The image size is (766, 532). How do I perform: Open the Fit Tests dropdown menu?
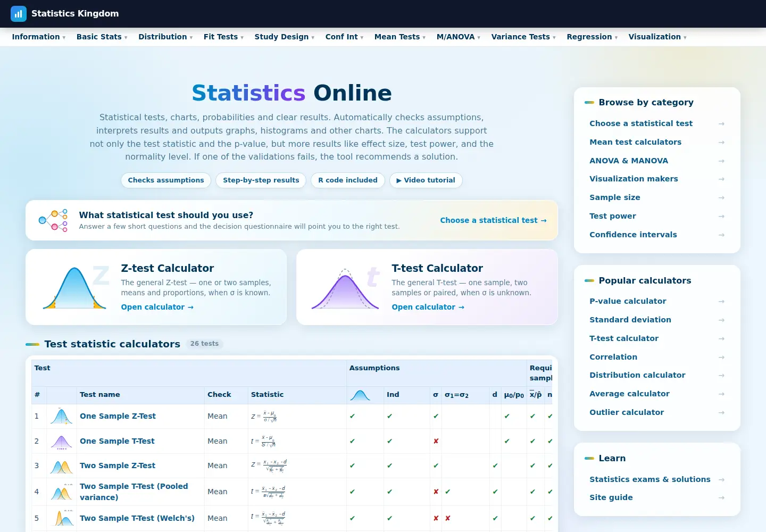click(223, 37)
